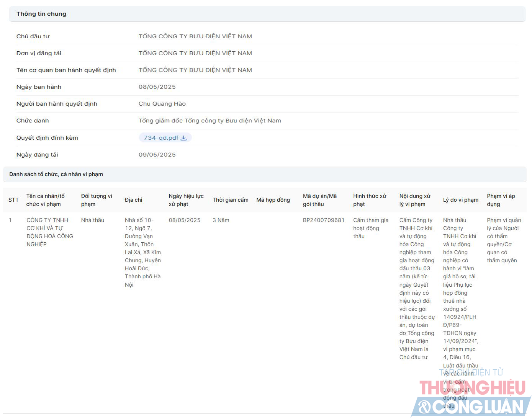Click the name Chu Quang Hào
Viewport: 532px width, 418px height.
pos(162,104)
